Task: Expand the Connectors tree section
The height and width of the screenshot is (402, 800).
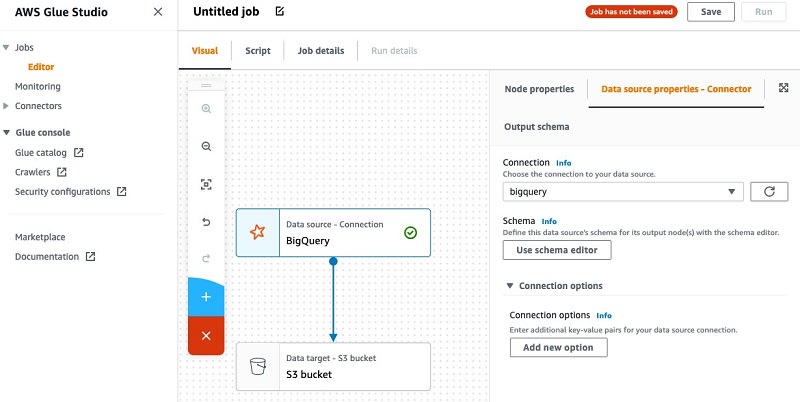Action: [x=6, y=106]
